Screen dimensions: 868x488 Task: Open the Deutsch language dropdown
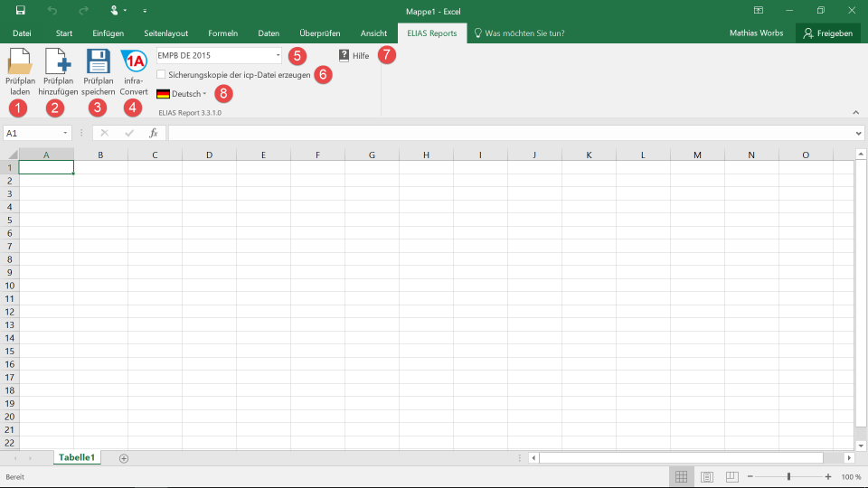(182, 93)
